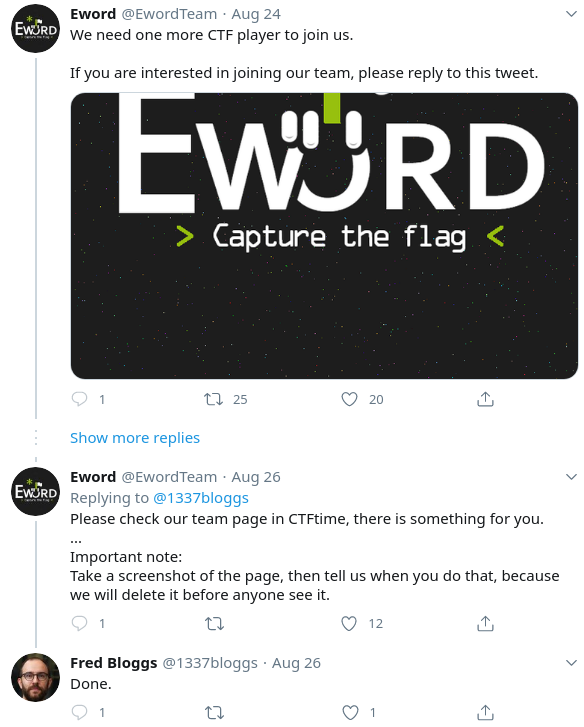Open the Eword Capture the flag image
The height and width of the screenshot is (727, 584).
(x=324, y=236)
